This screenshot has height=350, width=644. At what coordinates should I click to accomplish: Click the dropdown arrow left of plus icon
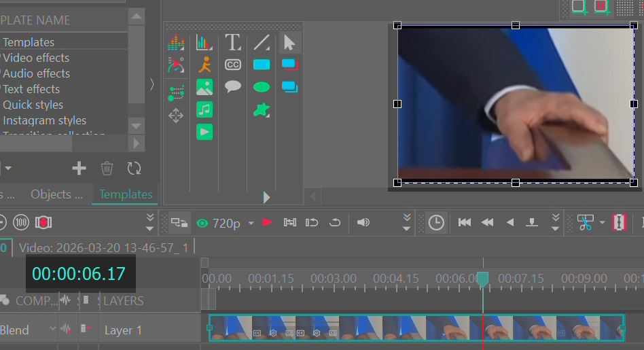coord(7,168)
